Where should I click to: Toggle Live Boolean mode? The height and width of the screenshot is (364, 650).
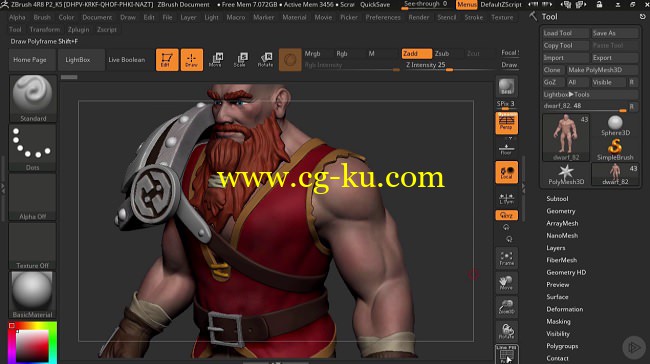pyautogui.click(x=127, y=60)
